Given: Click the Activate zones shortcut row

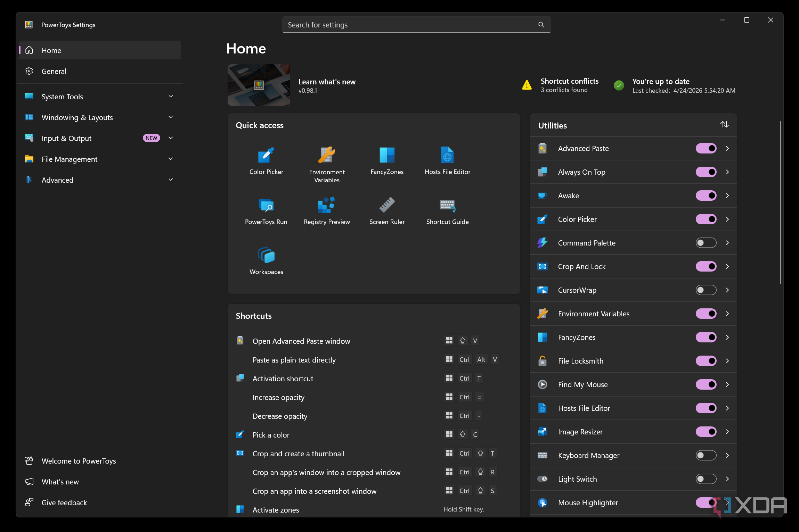Looking at the screenshot, I should (374, 510).
